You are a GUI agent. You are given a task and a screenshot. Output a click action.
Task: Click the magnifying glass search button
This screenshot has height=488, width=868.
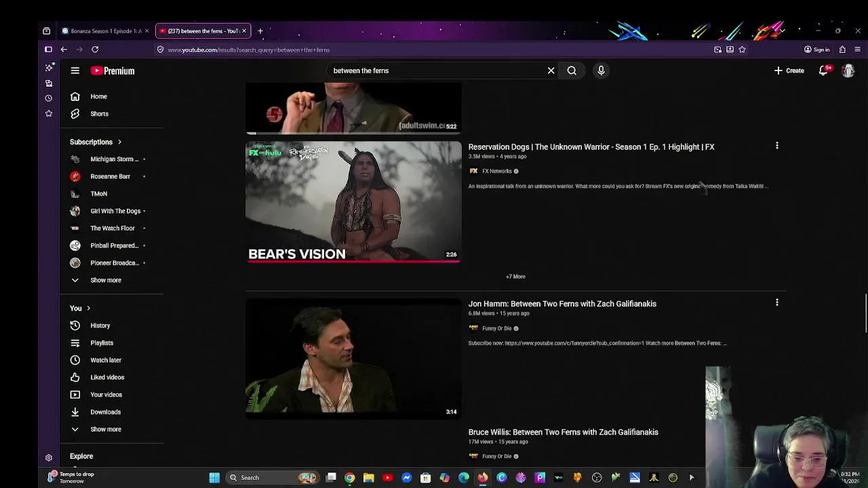[572, 70]
